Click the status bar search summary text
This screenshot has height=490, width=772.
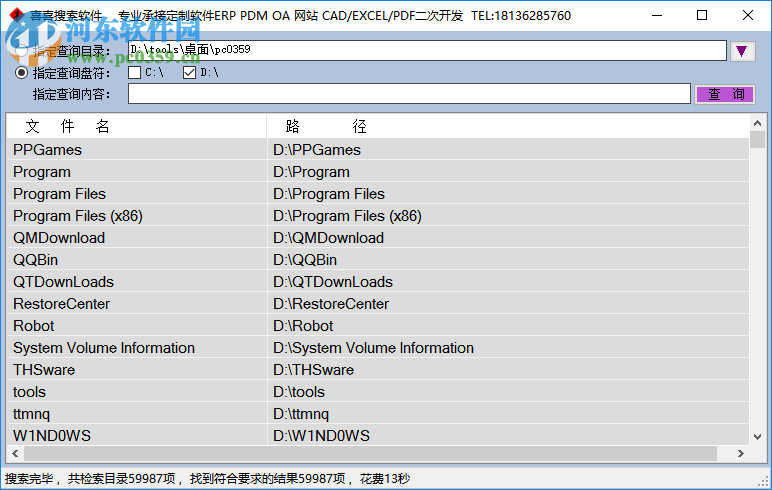pos(207,478)
